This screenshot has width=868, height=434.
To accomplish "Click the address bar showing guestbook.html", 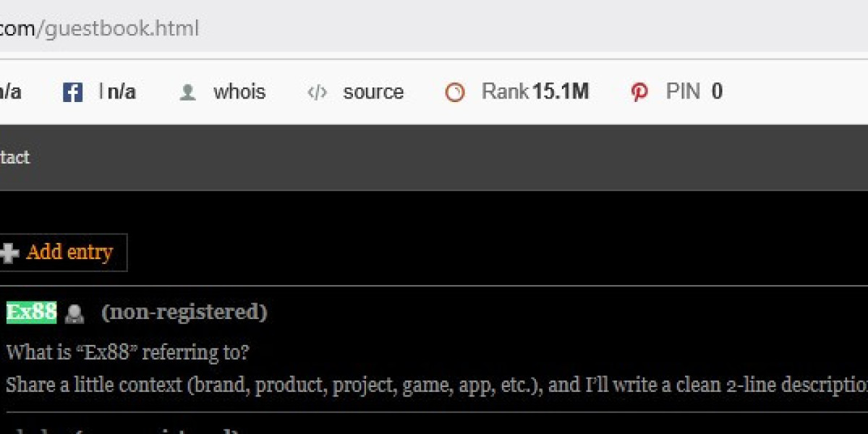I will point(434,29).
